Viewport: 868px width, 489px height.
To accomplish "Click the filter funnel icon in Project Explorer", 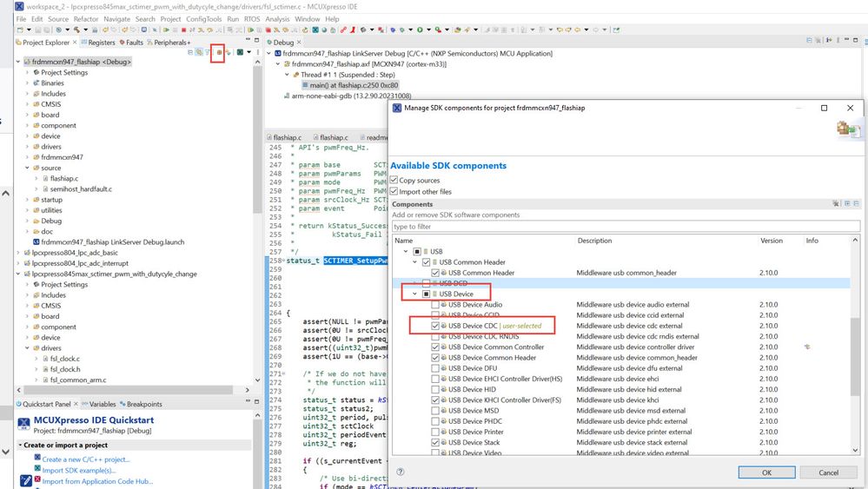I will tap(207, 52).
